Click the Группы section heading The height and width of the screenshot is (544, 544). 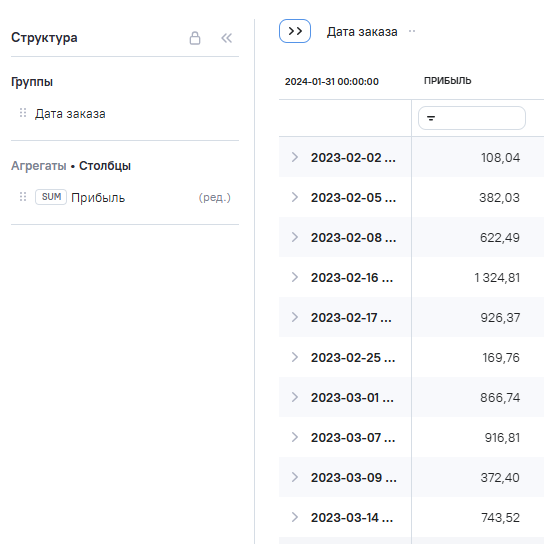[x=32, y=82]
